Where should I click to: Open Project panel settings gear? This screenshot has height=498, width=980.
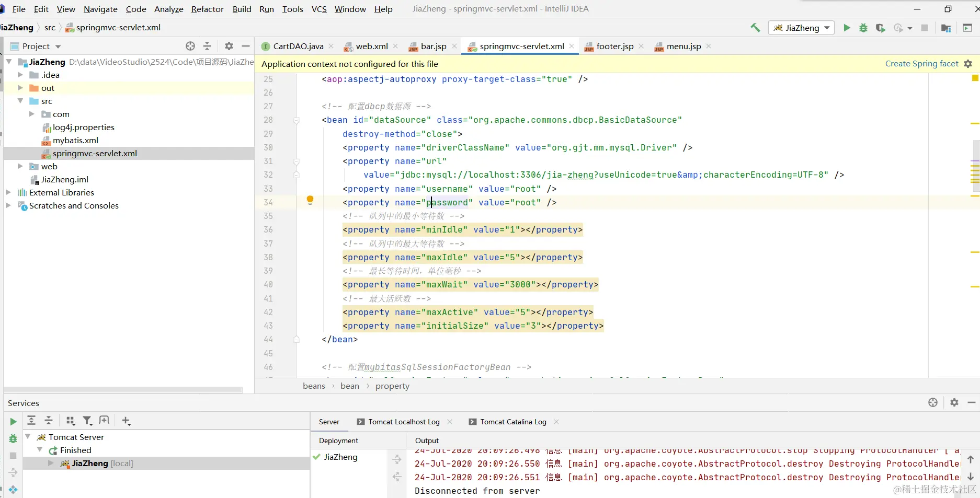tap(229, 46)
